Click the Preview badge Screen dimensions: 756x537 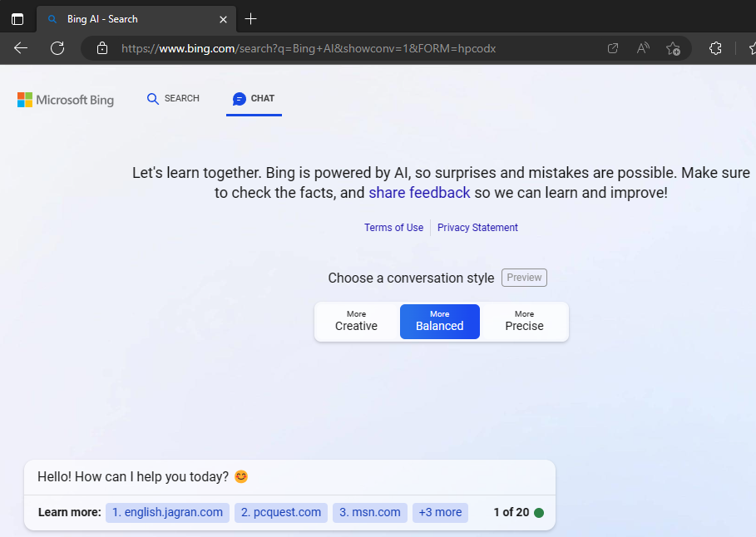(524, 278)
